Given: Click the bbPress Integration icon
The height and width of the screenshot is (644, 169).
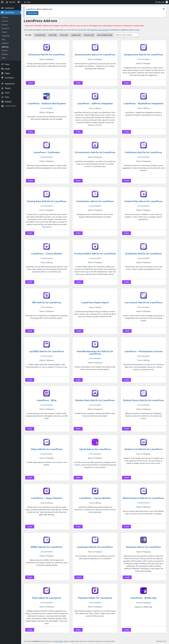Looking at the screenshot, I should click(x=95, y=96).
